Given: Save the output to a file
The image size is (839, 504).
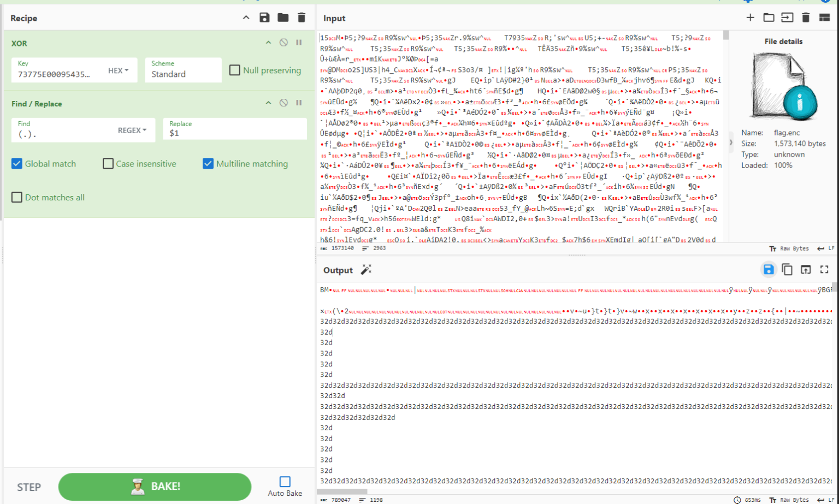Looking at the screenshot, I should pyautogui.click(x=769, y=270).
